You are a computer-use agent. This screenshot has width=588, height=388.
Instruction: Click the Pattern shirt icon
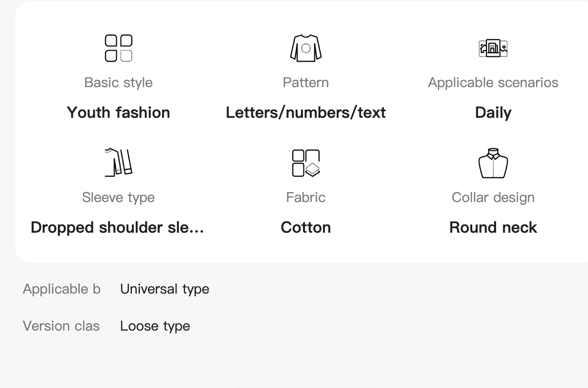point(305,48)
